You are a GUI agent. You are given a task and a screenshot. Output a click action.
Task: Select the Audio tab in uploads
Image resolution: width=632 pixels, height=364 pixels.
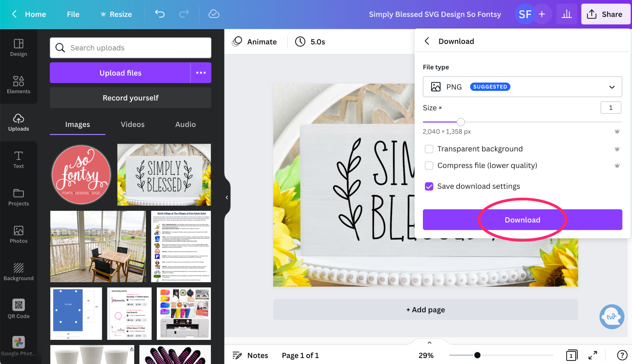pos(185,124)
